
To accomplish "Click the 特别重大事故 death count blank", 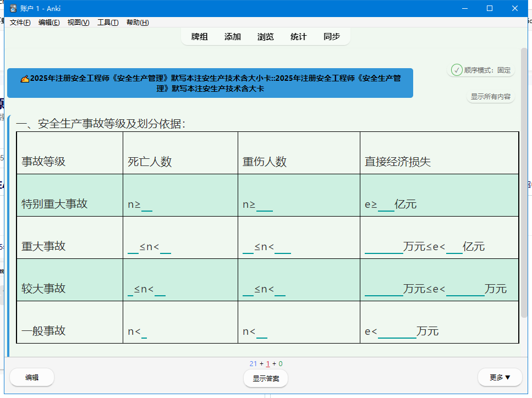I will pos(146,206).
